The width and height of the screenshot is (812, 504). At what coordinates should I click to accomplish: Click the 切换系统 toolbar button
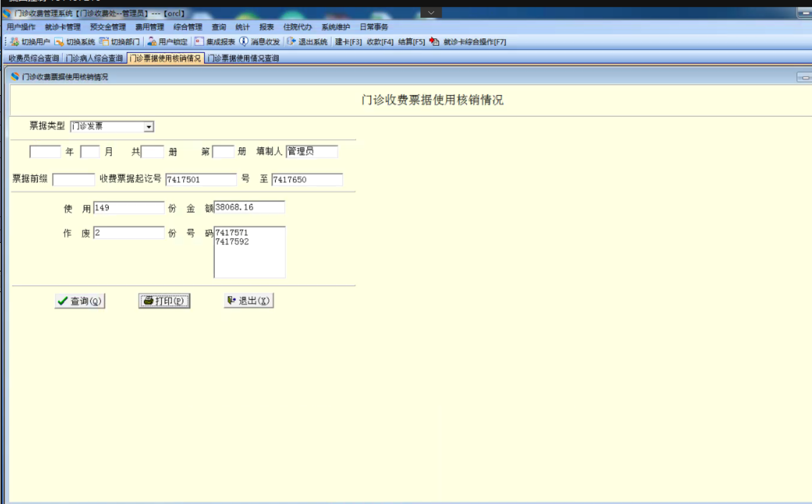[x=75, y=42]
